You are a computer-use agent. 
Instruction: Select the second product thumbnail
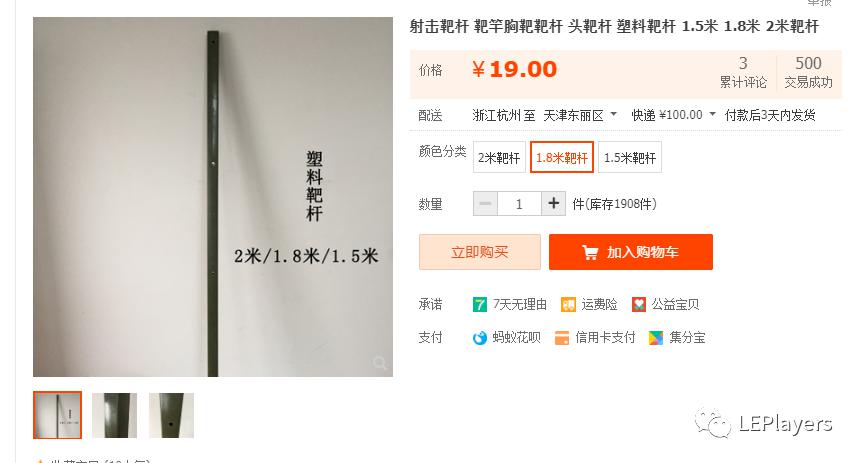click(114, 415)
